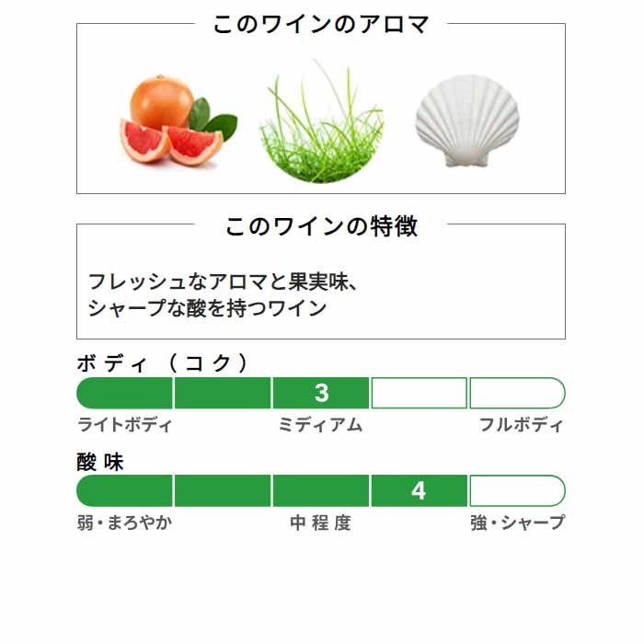This screenshot has height=644, width=644.
Task: Select the empty fifth body segment
Action: point(517,393)
